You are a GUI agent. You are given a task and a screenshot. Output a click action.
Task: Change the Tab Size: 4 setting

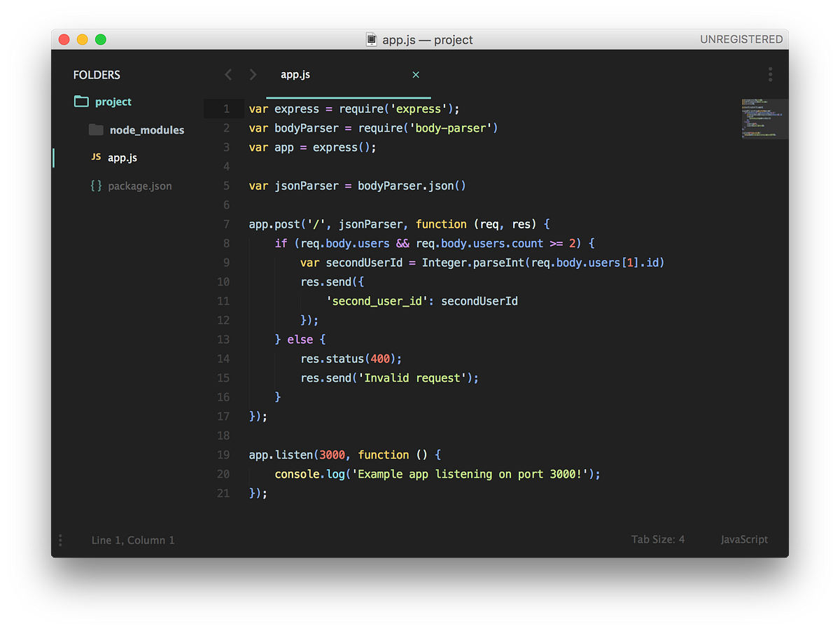click(x=658, y=539)
